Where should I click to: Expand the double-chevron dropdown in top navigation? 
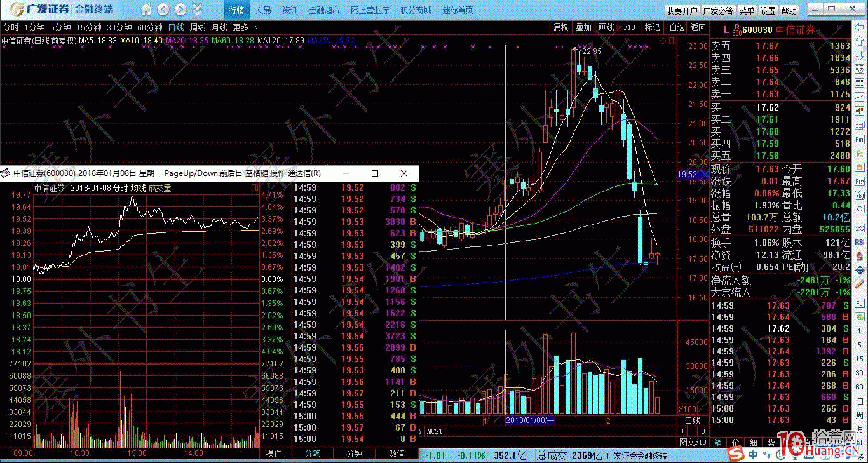(x=197, y=10)
